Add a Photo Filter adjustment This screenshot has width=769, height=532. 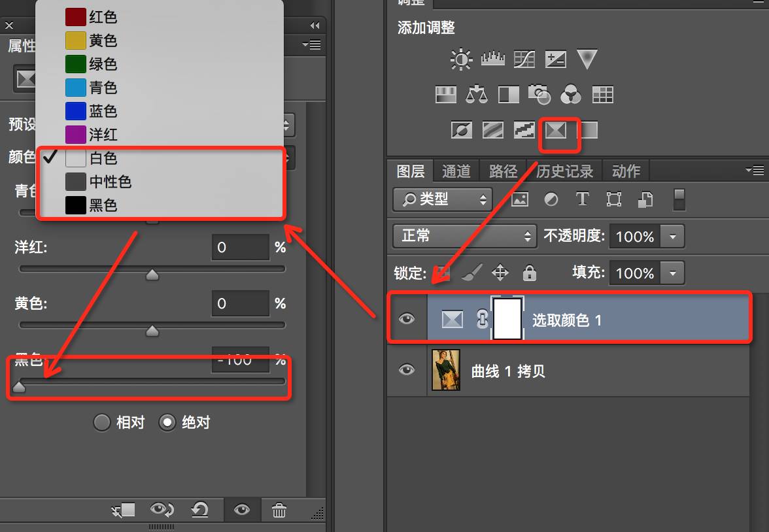(x=539, y=94)
